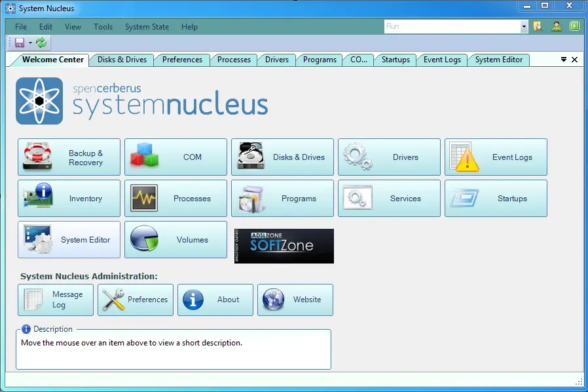The width and height of the screenshot is (588, 392).
Task: Switch to the Event Logs tab
Action: (442, 60)
